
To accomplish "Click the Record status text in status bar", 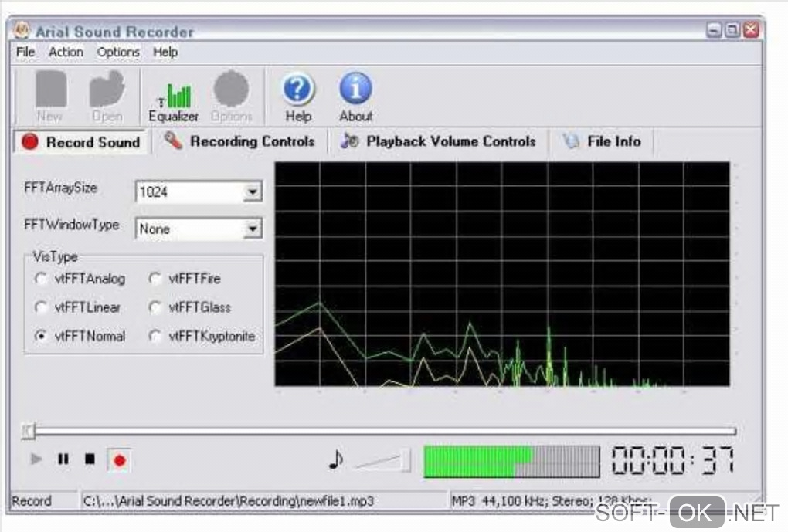I will pyautogui.click(x=32, y=501).
